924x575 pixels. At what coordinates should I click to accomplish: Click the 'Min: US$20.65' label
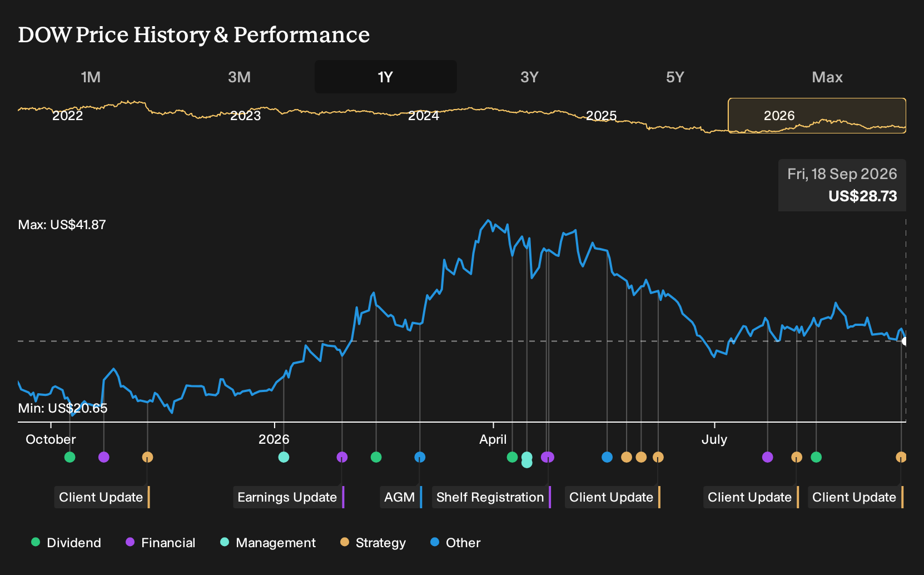63,408
